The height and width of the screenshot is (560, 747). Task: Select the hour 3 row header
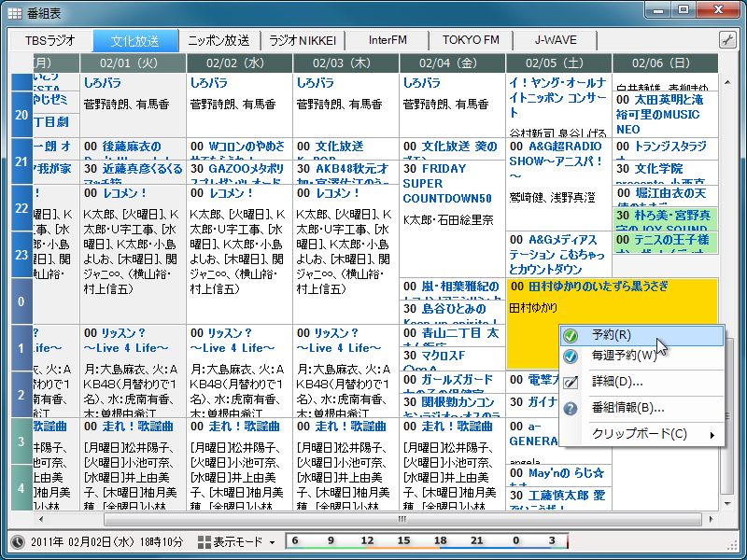tap(21, 441)
